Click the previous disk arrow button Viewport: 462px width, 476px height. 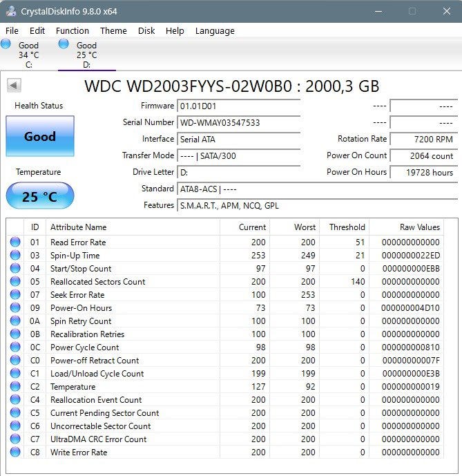point(14,85)
